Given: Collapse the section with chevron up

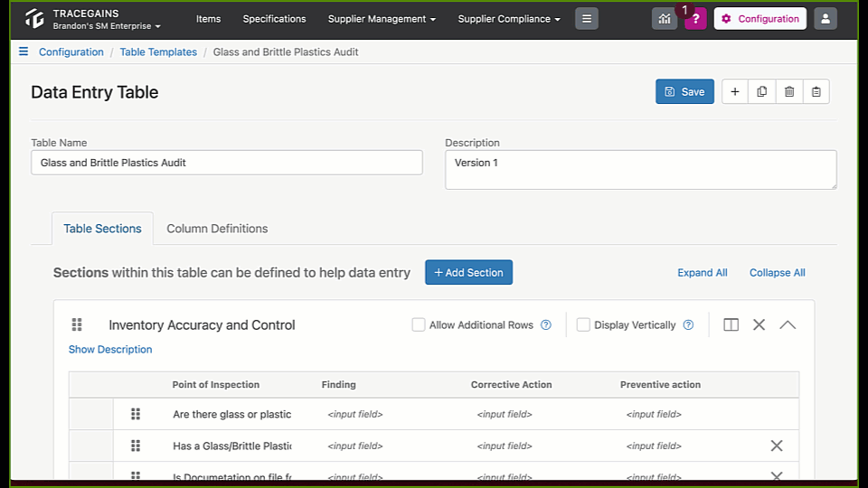Looking at the screenshot, I should (788, 324).
